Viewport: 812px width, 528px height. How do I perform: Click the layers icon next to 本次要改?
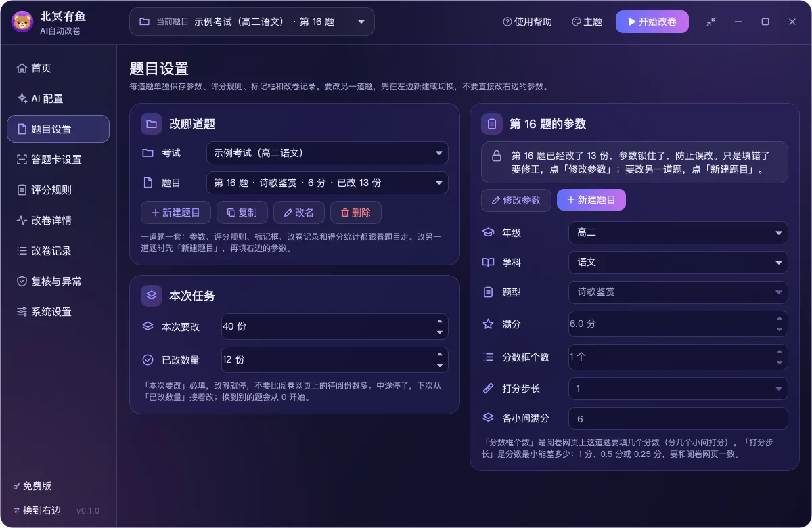[x=148, y=326]
